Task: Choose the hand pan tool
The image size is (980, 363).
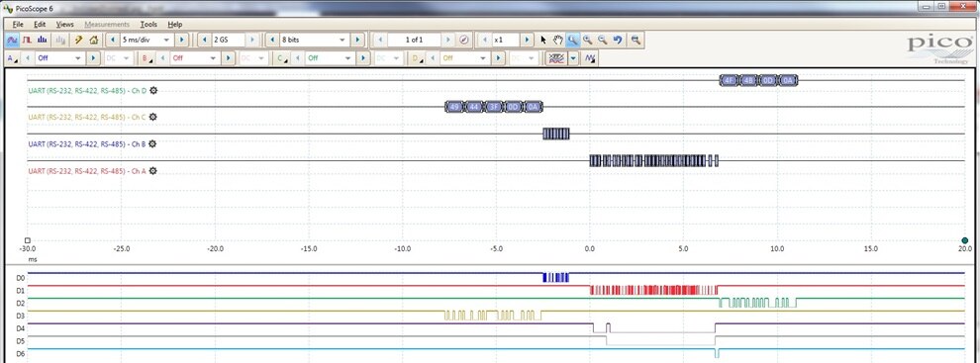Action: click(558, 40)
